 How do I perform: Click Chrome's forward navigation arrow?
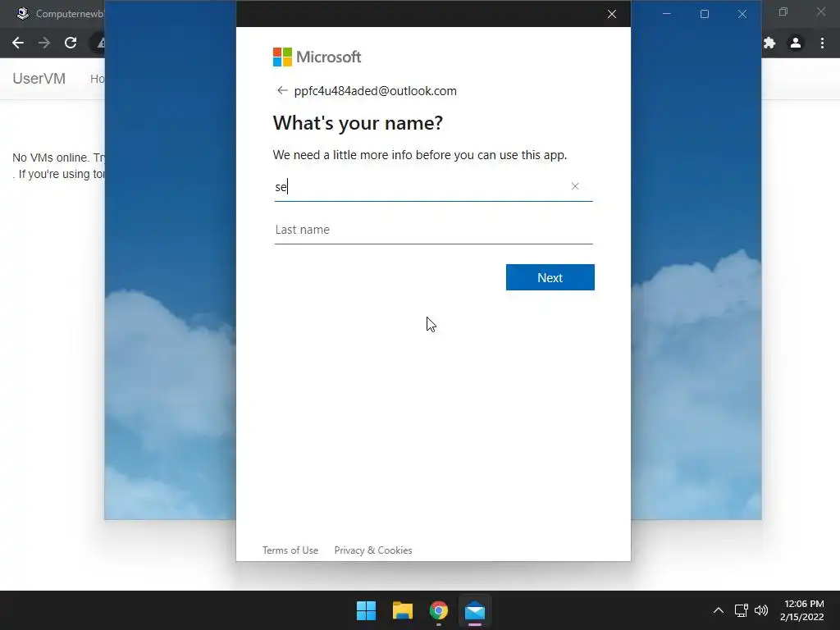[x=44, y=43]
